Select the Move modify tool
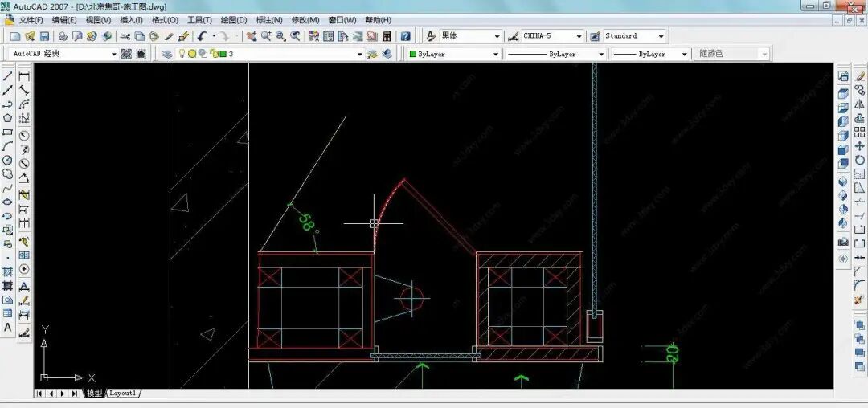 coord(859,146)
